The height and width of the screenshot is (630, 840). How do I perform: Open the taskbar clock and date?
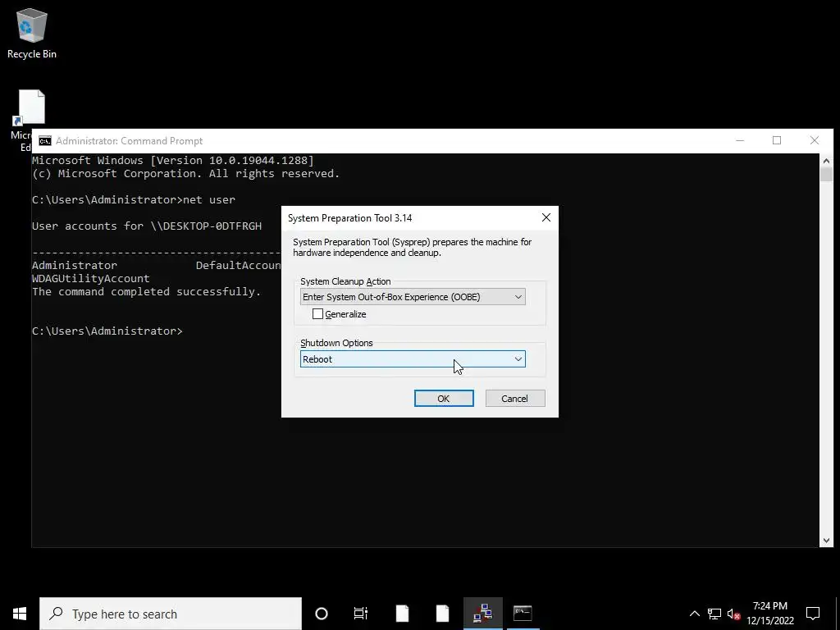769,614
